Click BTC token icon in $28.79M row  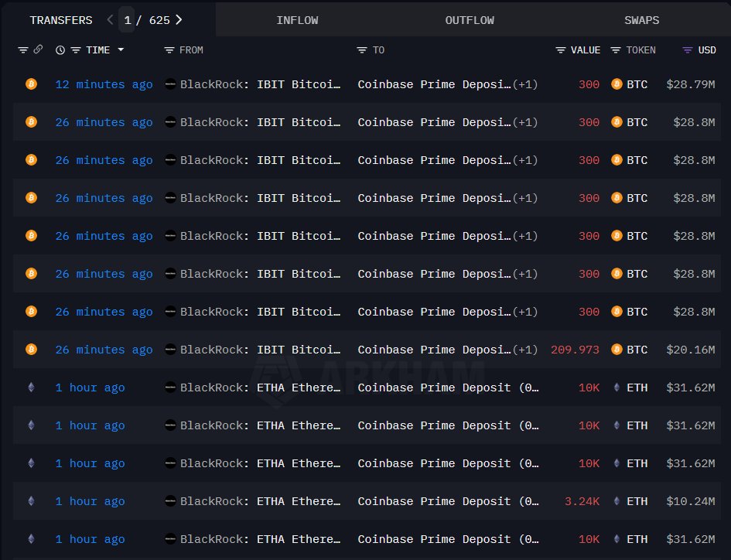(617, 84)
